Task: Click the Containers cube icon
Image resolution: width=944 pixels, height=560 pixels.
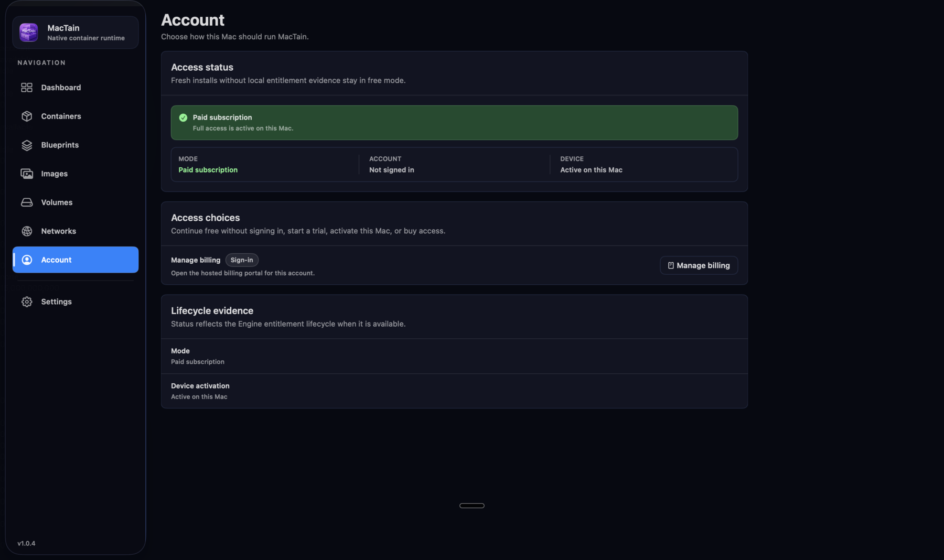Action: click(x=27, y=116)
